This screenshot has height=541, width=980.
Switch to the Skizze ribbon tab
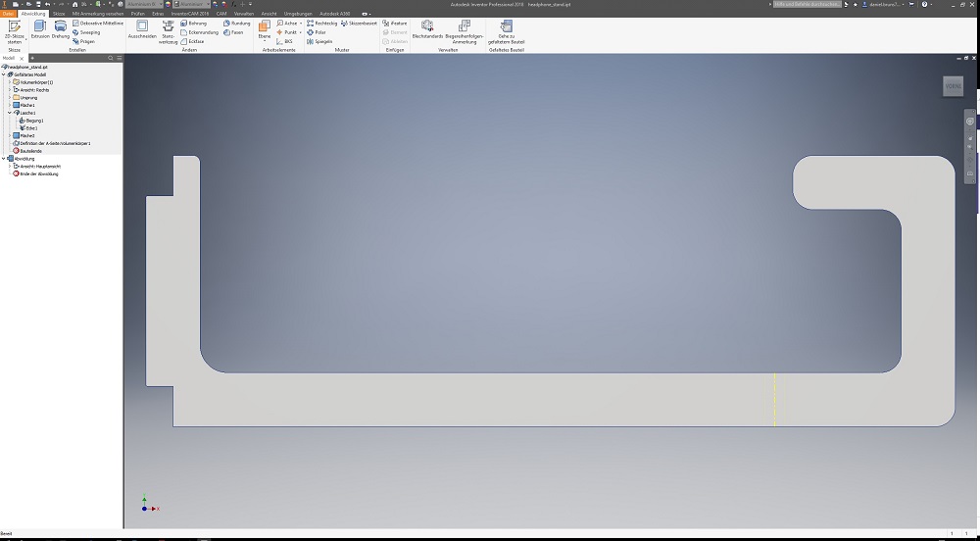point(58,13)
